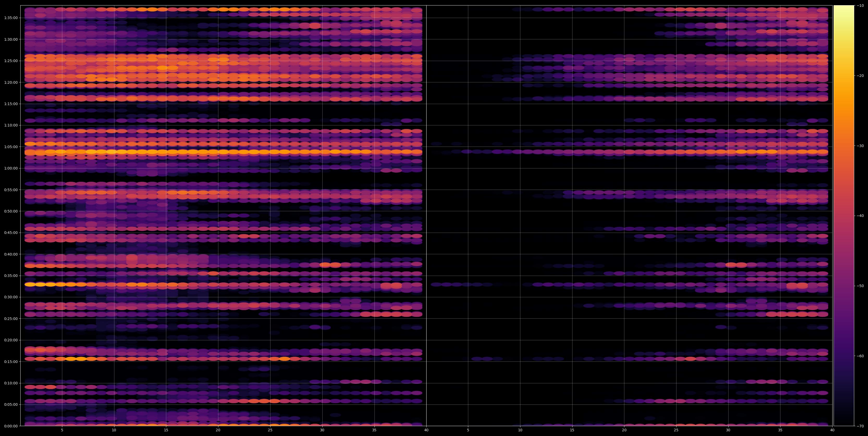Select the −20 colorbar tick label
The width and height of the screenshot is (868, 436).
point(860,76)
